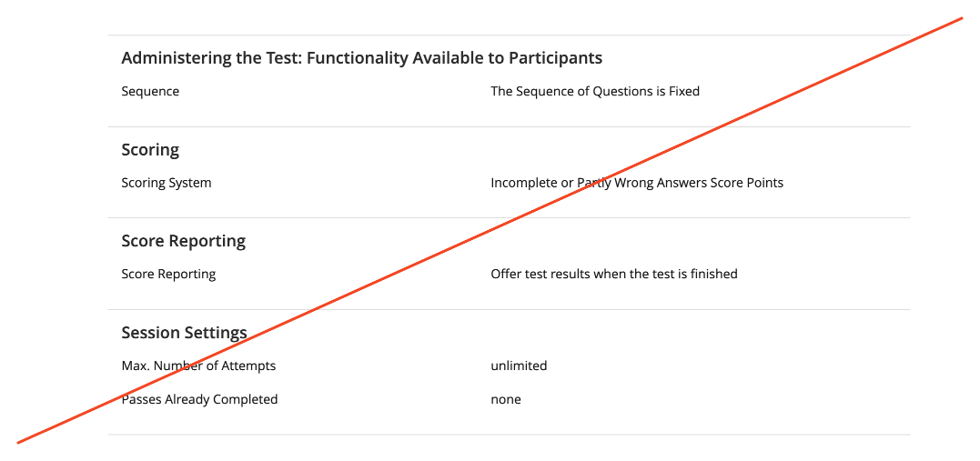The width and height of the screenshot is (980, 461).
Task: Select the 'Scoring System' label
Action: tap(166, 183)
